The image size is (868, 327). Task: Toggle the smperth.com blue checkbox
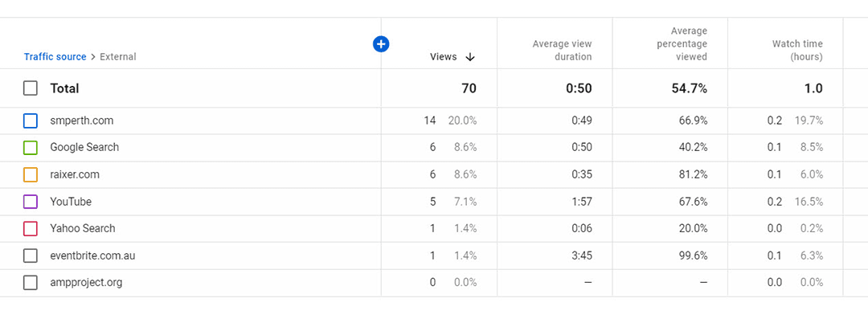31,121
